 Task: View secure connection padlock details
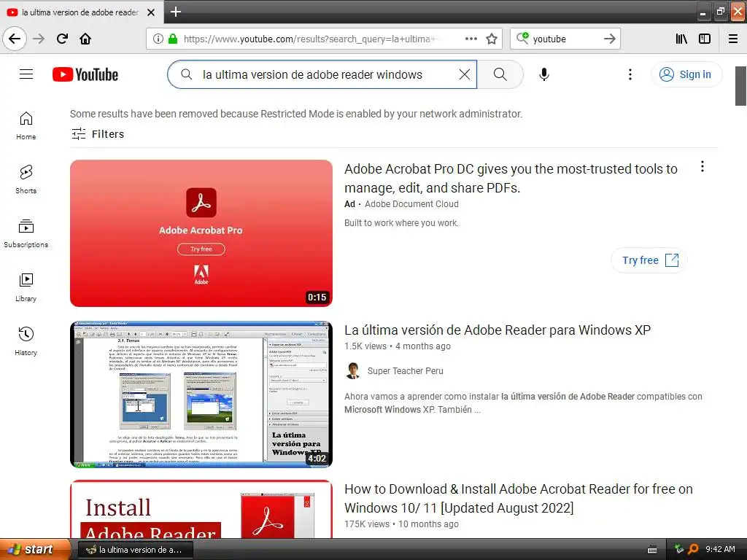pyautogui.click(x=172, y=39)
